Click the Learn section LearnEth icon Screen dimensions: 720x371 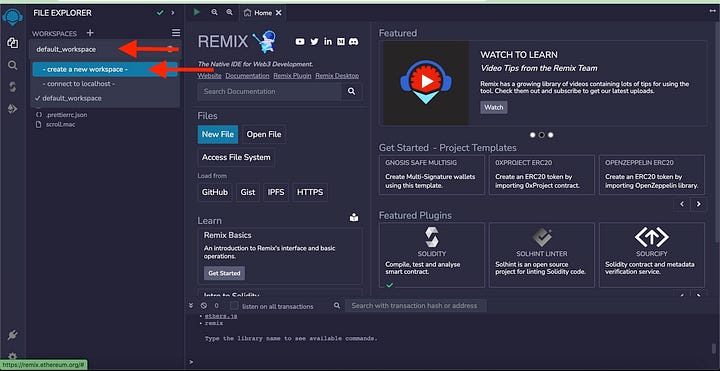(354, 218)
